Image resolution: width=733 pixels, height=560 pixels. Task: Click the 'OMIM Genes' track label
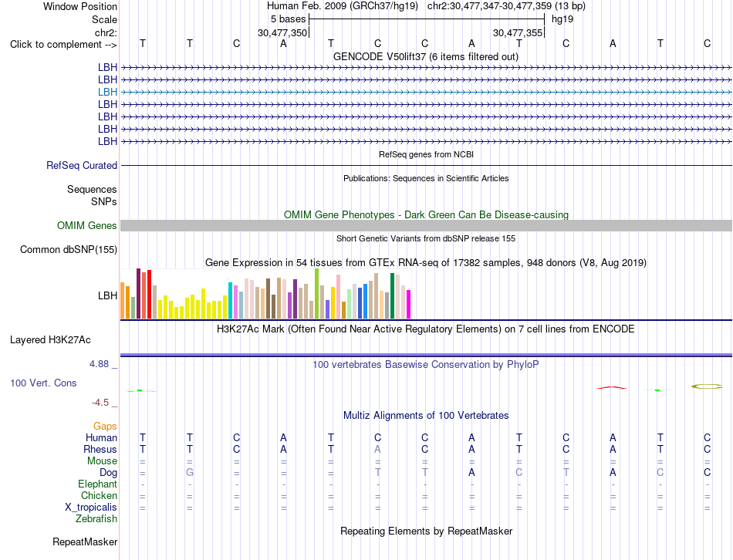coord(87,225)
